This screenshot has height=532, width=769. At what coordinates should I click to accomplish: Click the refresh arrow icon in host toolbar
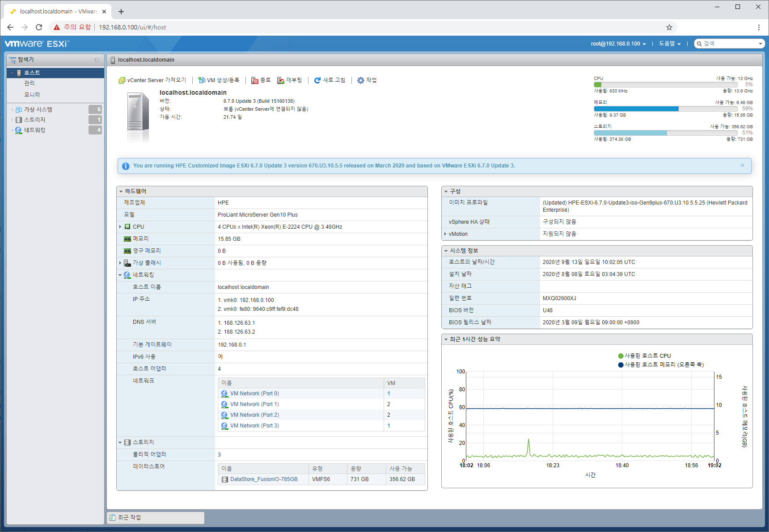click(x=317, y=80)
